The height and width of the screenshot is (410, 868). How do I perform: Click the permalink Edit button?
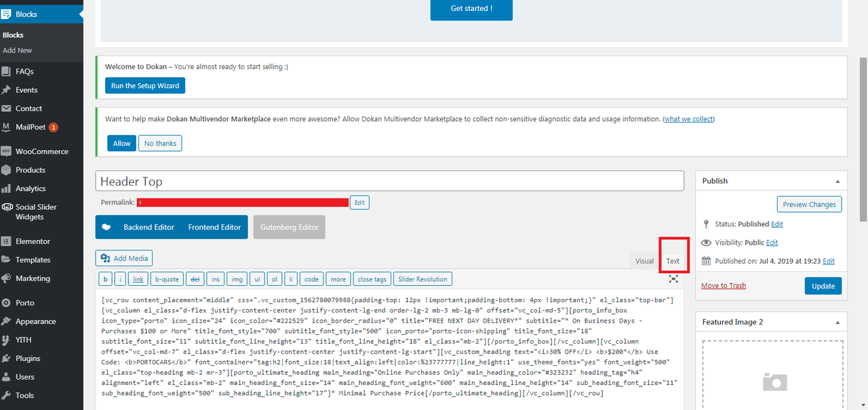tap(359, 202)
